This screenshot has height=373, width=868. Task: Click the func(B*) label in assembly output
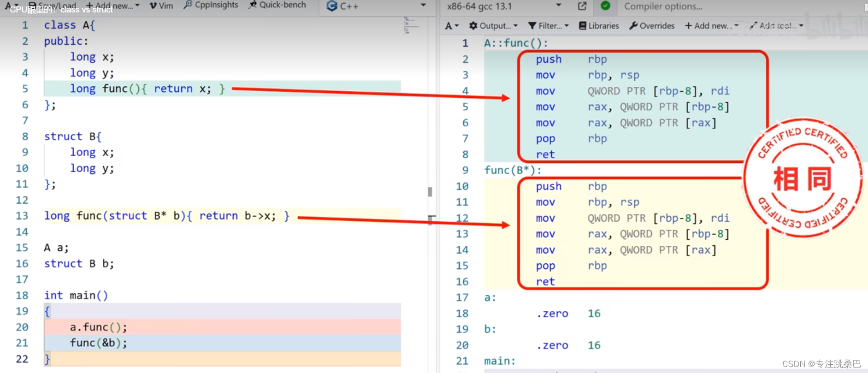(513, 170)
